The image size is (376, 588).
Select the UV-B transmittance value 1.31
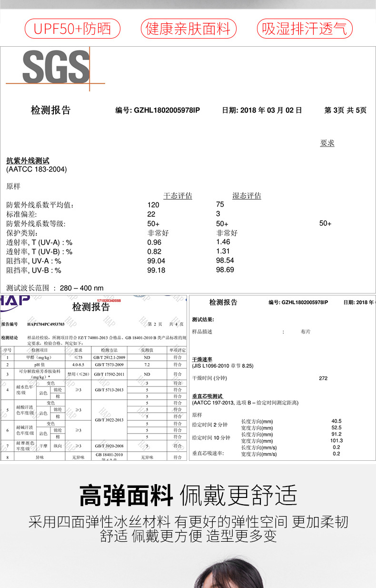click(x=223, y=251)
